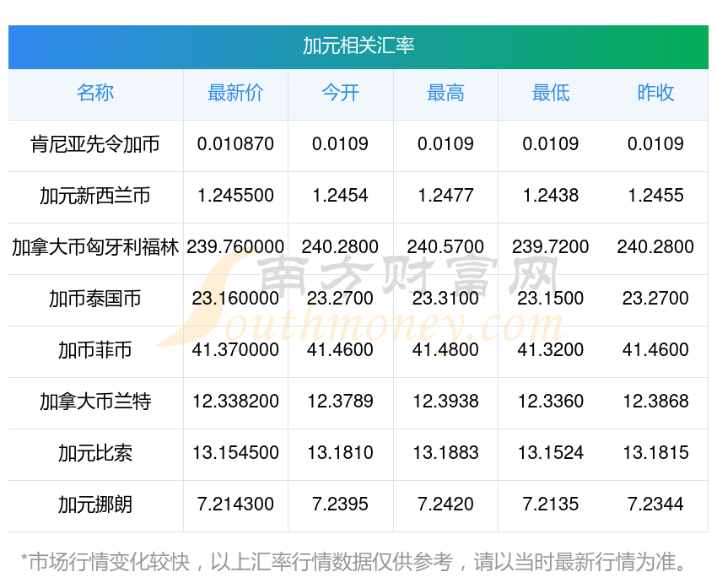This screenshot has height=588, width=717.
Task: Select the 1.2477 highest price cell
Action: 445,196
